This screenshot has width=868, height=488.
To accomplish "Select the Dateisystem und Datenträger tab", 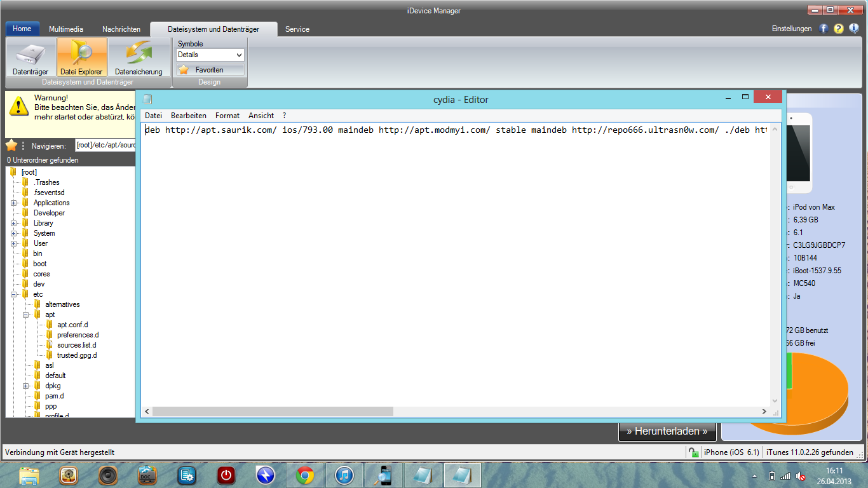I will (214, 29).
